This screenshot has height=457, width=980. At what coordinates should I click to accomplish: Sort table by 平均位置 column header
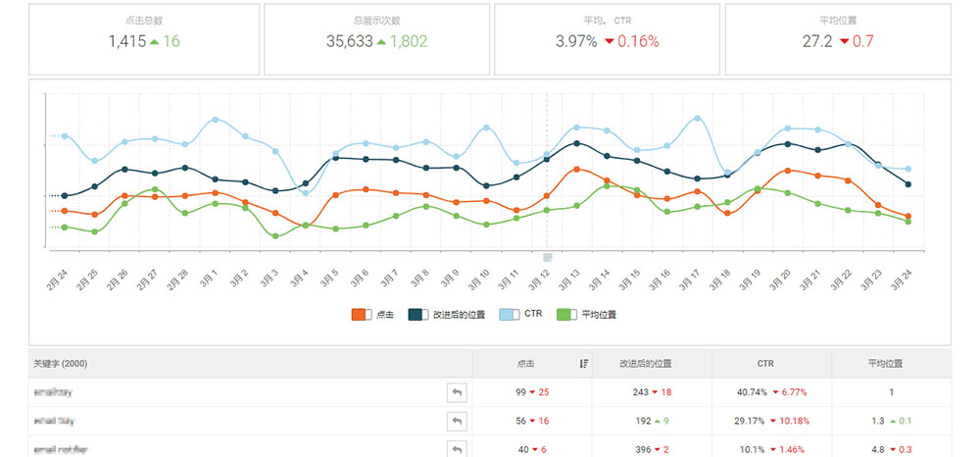click(891, 363)
